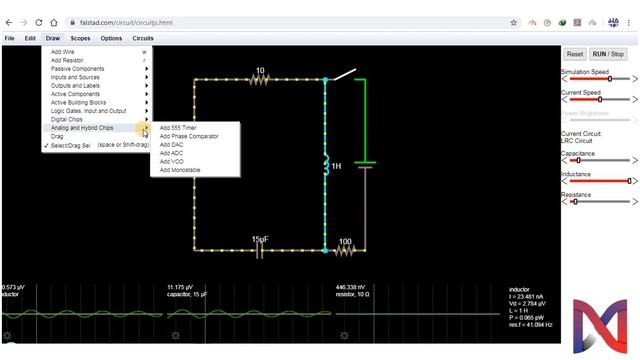This screenshot has width=640, height=360.
Task: Click the site lock icon in address bar
Action: pos(72,22)
